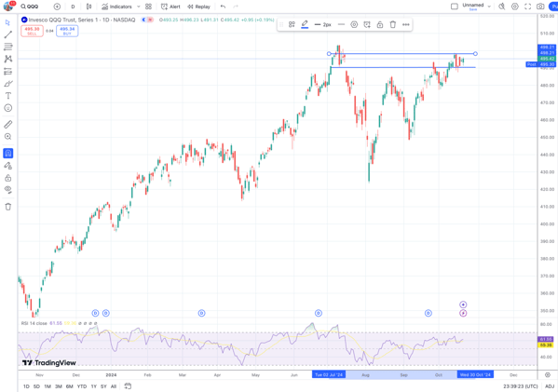558x392 pixels.
Task: Open the user profile avatar menu
Action: pyautogui.click(x=7, y=6)
